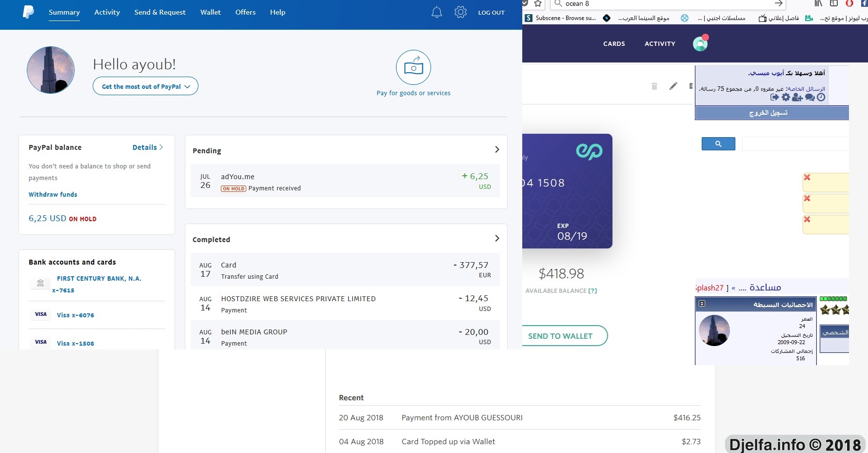Screen dimensions: 868x453
Task: Go to the PayPal Summary tab
Action: [64, 12]
